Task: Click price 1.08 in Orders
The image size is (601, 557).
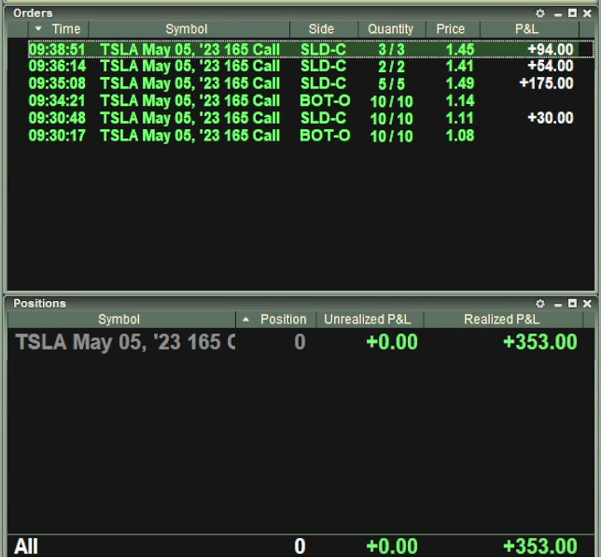Action: coord(460,135)
